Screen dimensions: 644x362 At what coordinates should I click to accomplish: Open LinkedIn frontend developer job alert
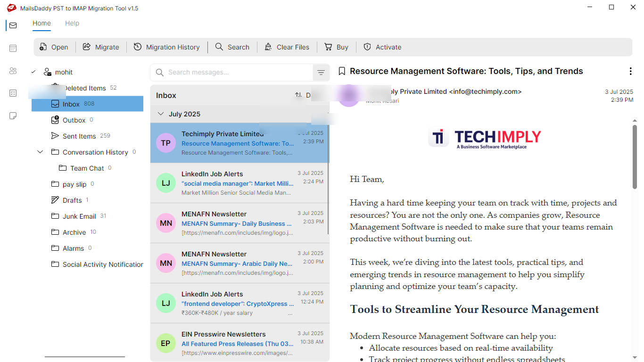pyautogui.click(x=239, y=303)
